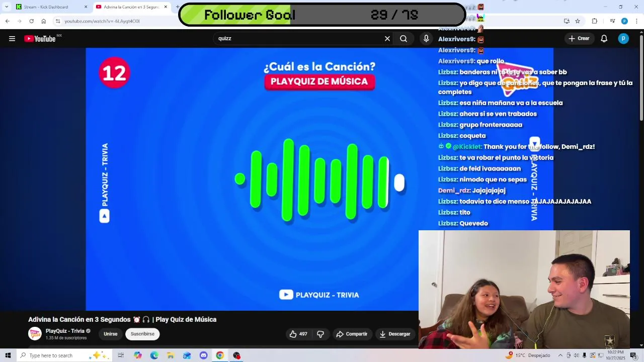This screenshot has width=644, height=362.
Task: Open the YouTube hamburger guide menu
Action: tap(12, 39)
